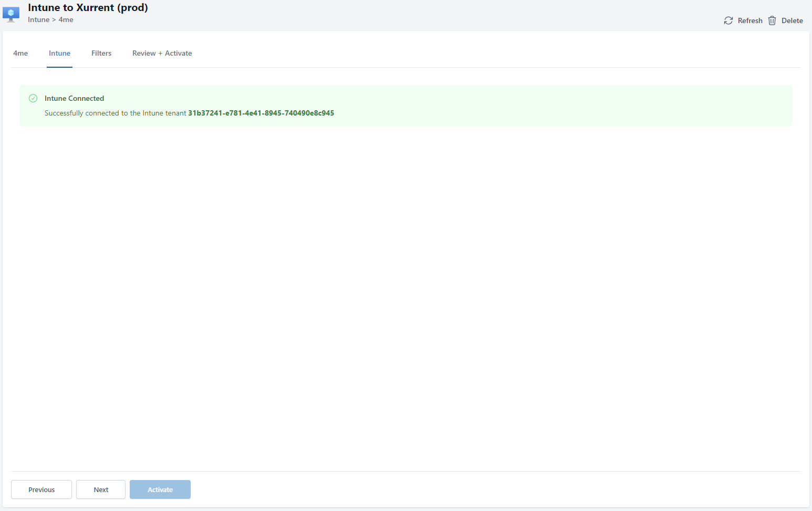
Task: Click the green success checkmark icon
Action: point(33,98)
